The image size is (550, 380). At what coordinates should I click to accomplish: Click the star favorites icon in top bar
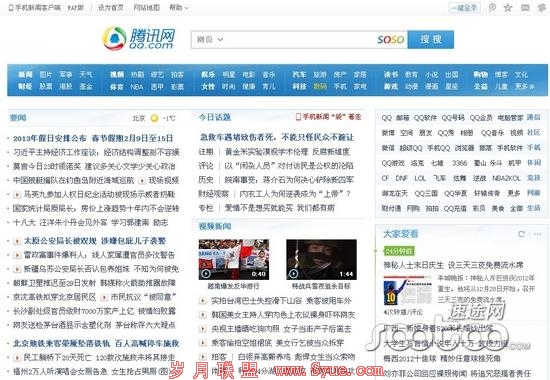point(508,7)
